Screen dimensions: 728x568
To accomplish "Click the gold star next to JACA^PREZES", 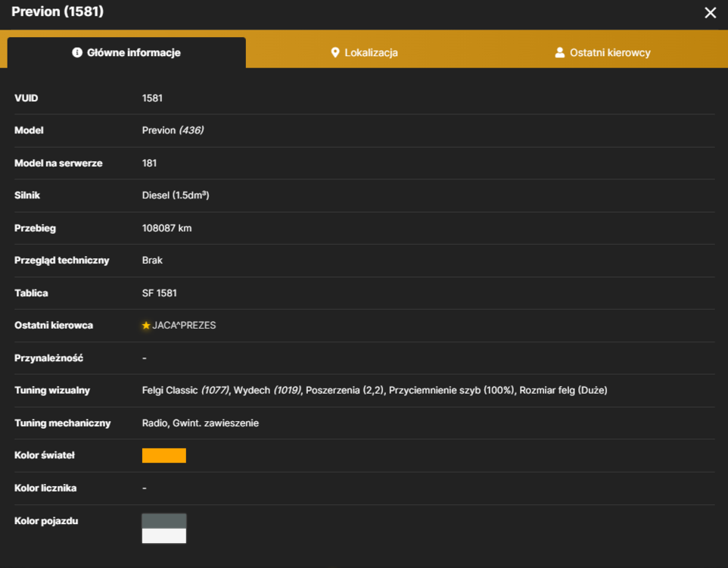I will coord(146,326).
